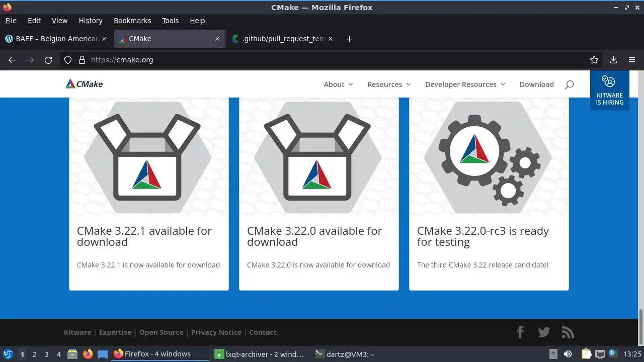Click the removable media eject tray icon

pyautogui.click(x=553, y=354)
